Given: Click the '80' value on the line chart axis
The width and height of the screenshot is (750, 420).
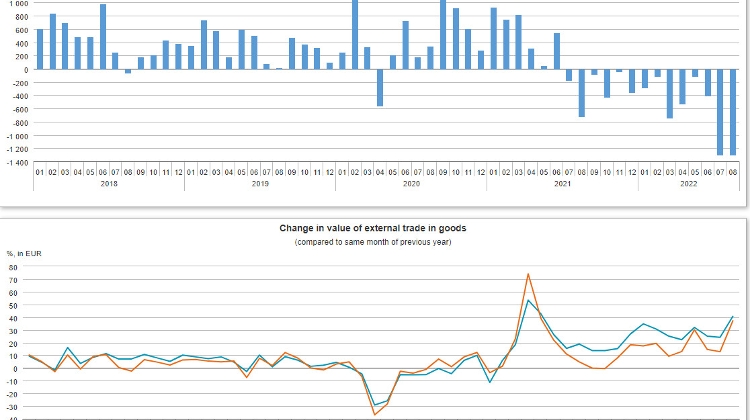Looking at the screenshot, I should [x=13, y=267].
